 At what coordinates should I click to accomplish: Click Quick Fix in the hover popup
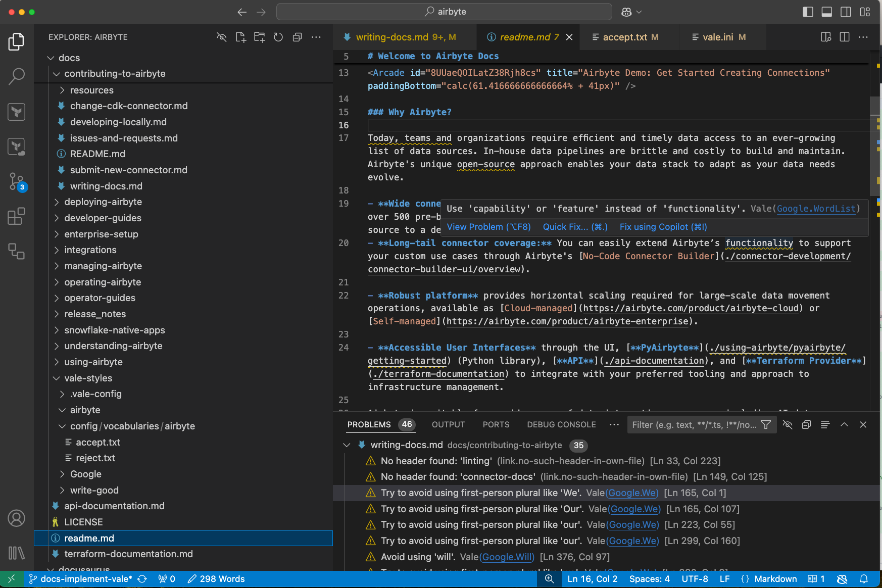click(x=575, y=227)
